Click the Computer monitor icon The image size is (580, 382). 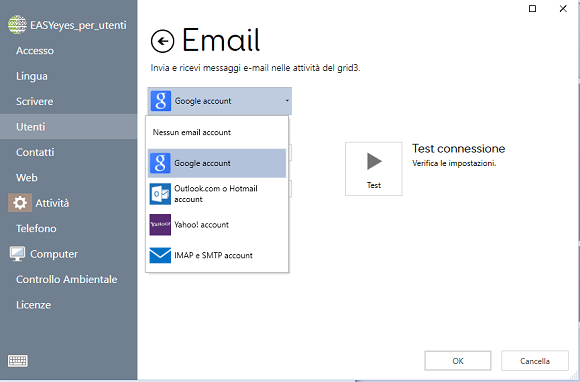click(17, 254)
